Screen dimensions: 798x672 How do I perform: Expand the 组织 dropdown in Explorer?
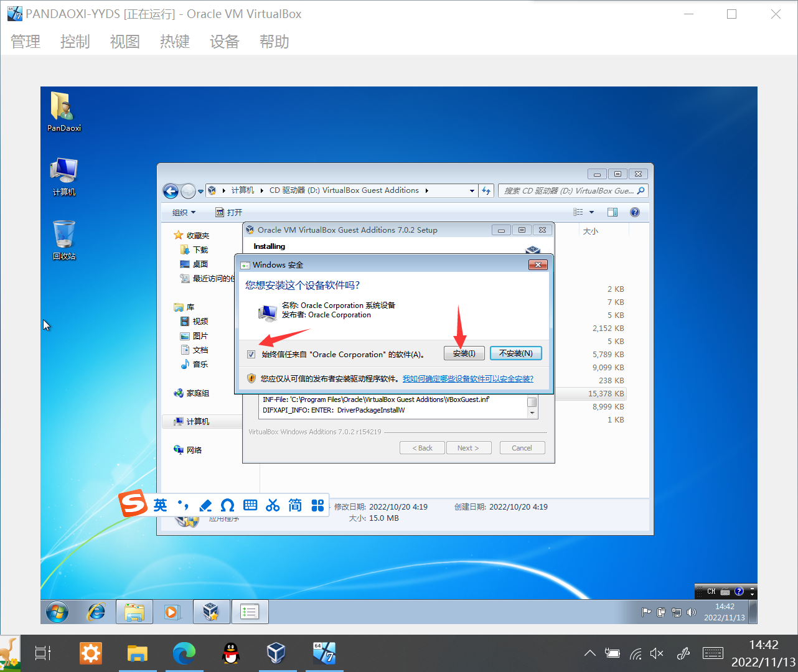click(x=184, y=212)
